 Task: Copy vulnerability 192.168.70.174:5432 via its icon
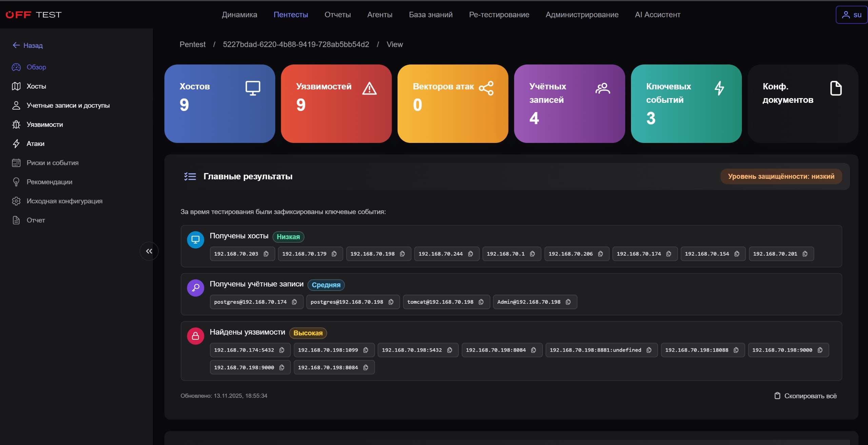click(282, 350)
